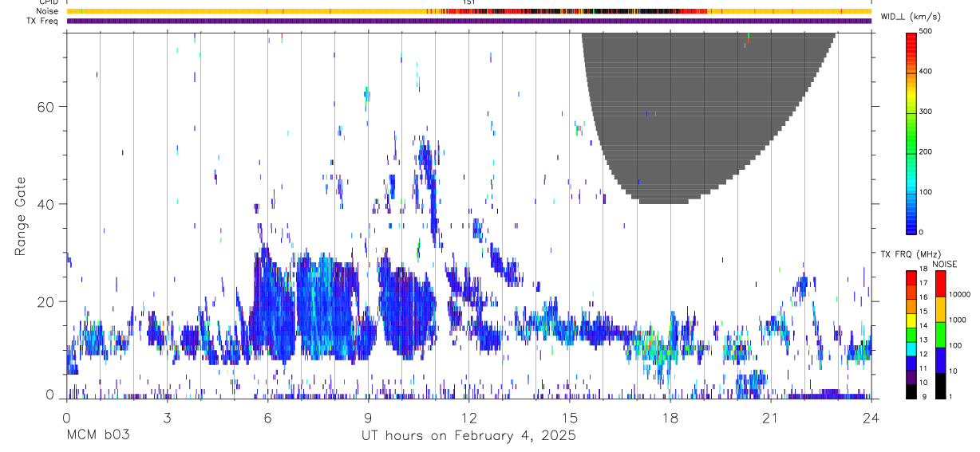
Task: Select the "TX Freq" row label at top
Action: pyautogui.click(x=43, y=21)
